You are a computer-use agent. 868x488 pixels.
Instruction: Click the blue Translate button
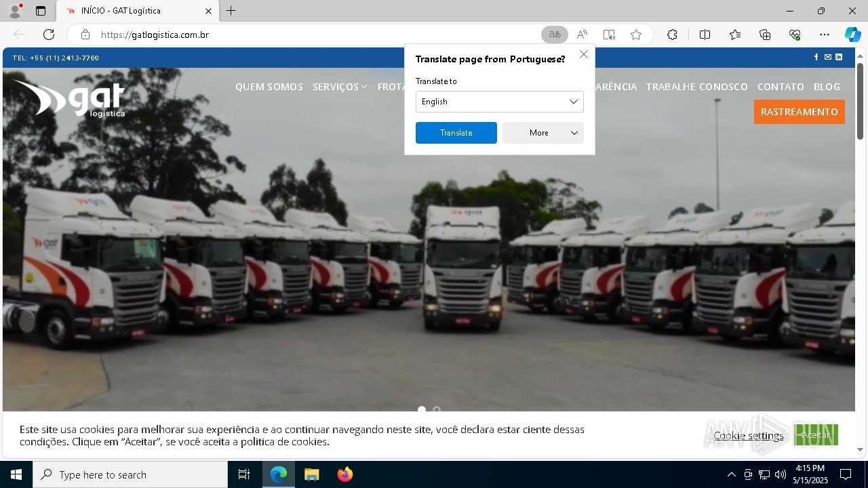coord(456,133)
